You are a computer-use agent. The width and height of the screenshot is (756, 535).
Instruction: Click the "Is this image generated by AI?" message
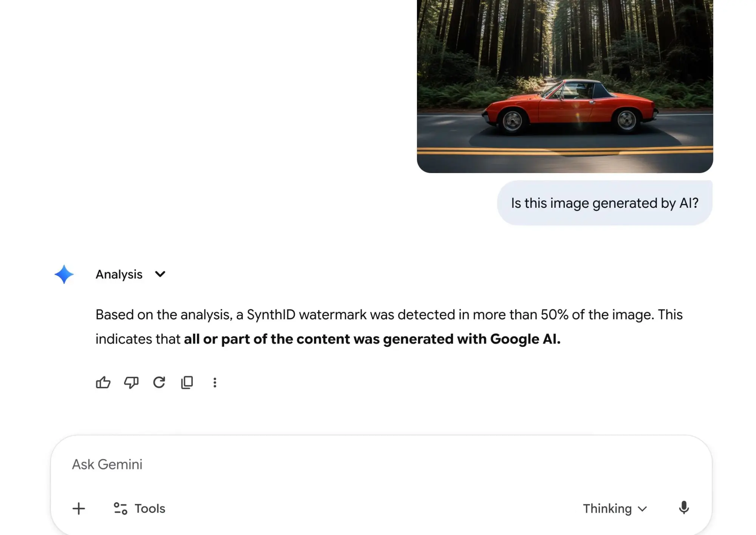pos(604,203)
